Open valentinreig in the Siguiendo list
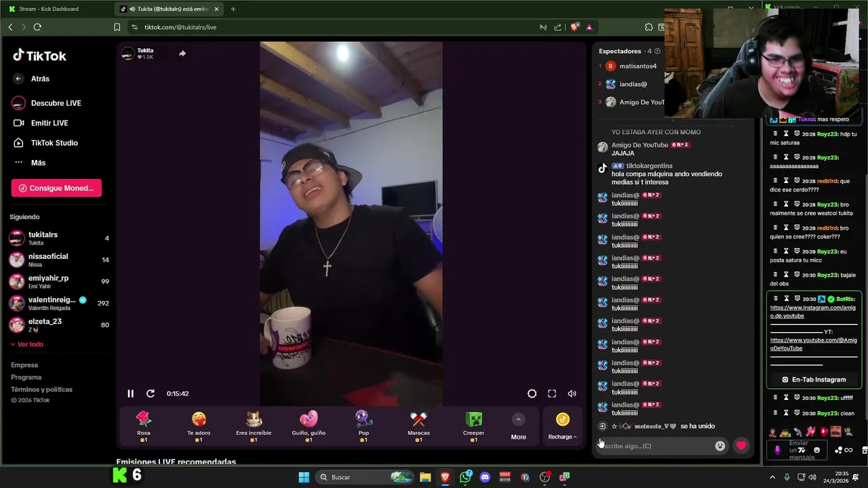The height and width of the screenshot is (488, 868). coord(58,303)
